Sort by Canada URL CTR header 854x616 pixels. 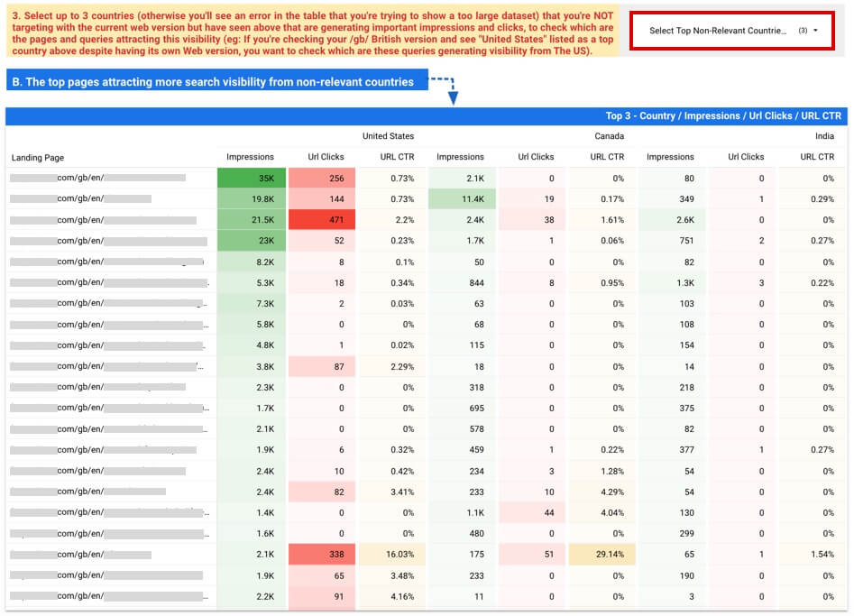coord(607,157)
